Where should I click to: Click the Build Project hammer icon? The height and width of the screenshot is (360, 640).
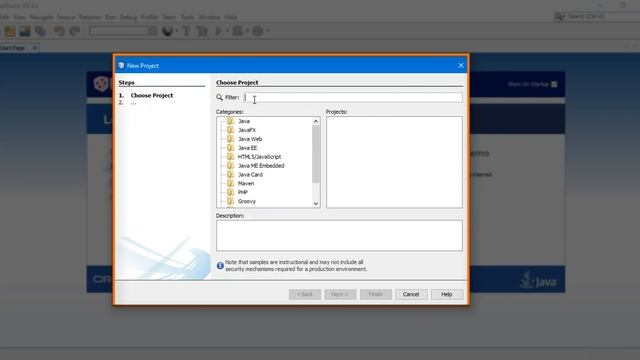[x=186, y=31]
